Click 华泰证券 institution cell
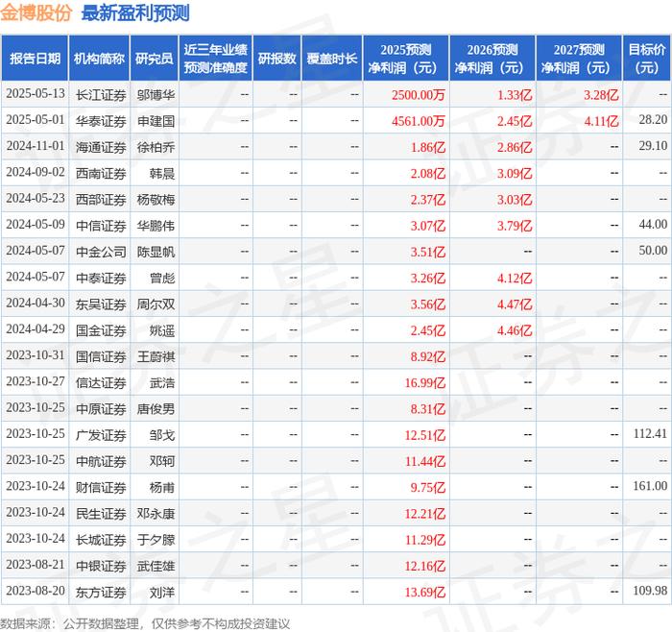Image resolution: width=672 pixels, height=632 pixels. point(101,121)
